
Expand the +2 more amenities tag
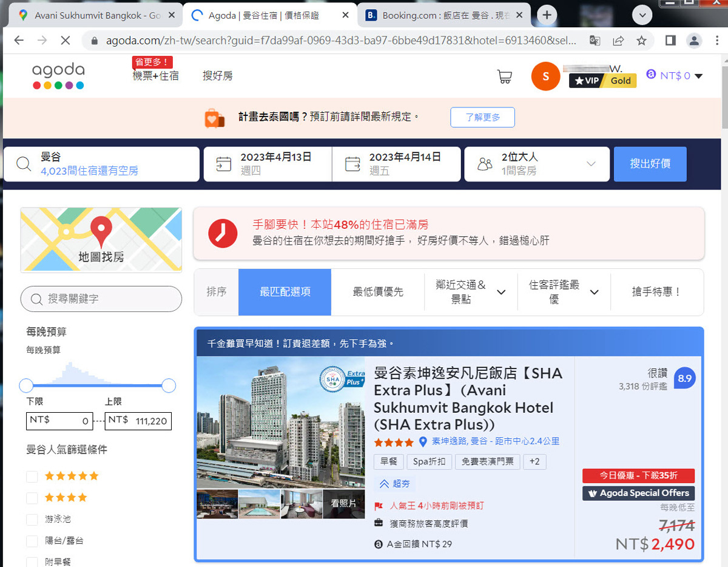[x=534, y=461]
